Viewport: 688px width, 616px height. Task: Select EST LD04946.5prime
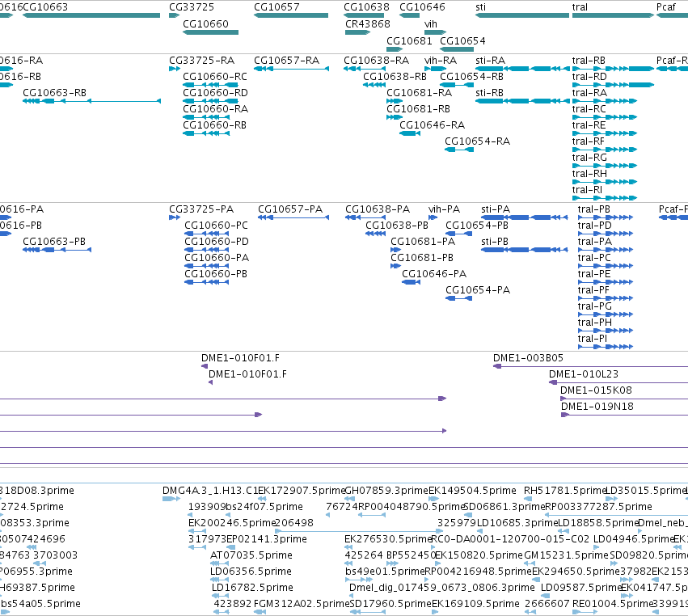597,547
